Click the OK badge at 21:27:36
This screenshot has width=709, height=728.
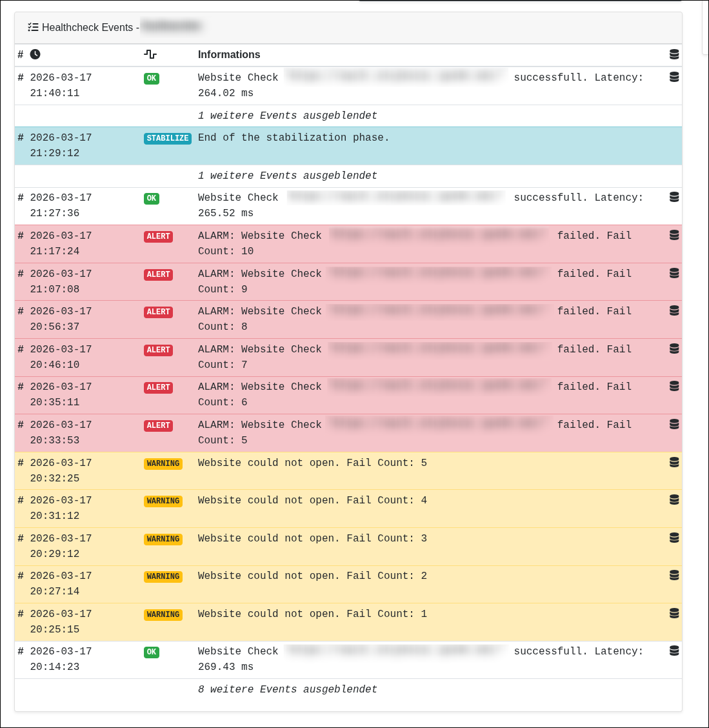(152, 198)
